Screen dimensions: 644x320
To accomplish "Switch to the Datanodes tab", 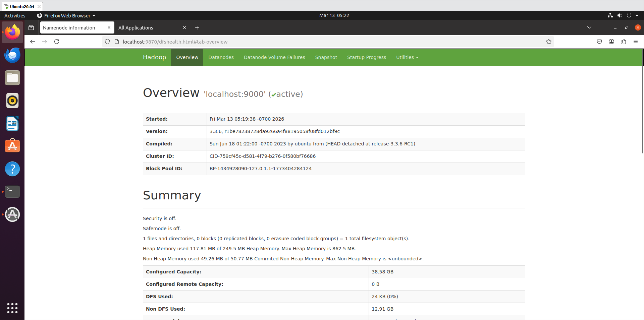I will click(x=221, y=57).
